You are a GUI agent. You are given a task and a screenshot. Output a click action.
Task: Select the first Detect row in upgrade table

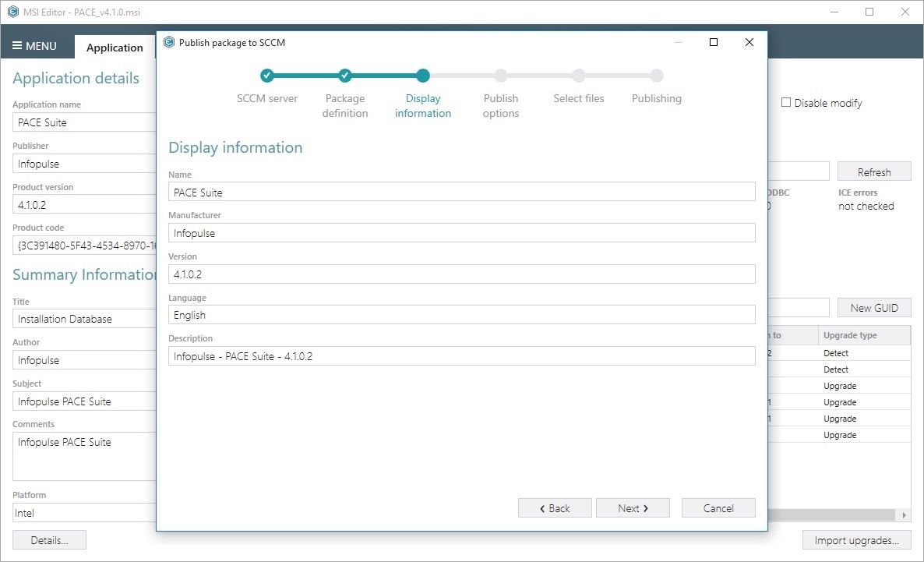click(x=839, y=353)
